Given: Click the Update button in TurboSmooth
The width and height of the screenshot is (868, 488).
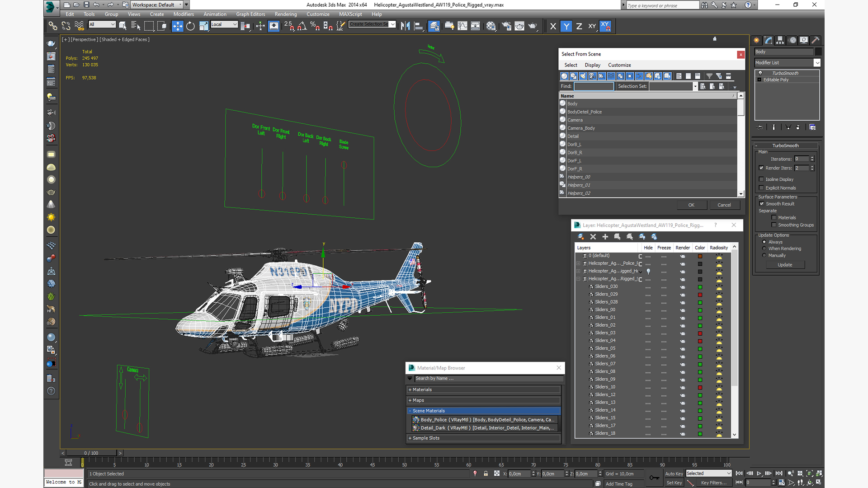Looking at the screenshot, I should 785,265.
